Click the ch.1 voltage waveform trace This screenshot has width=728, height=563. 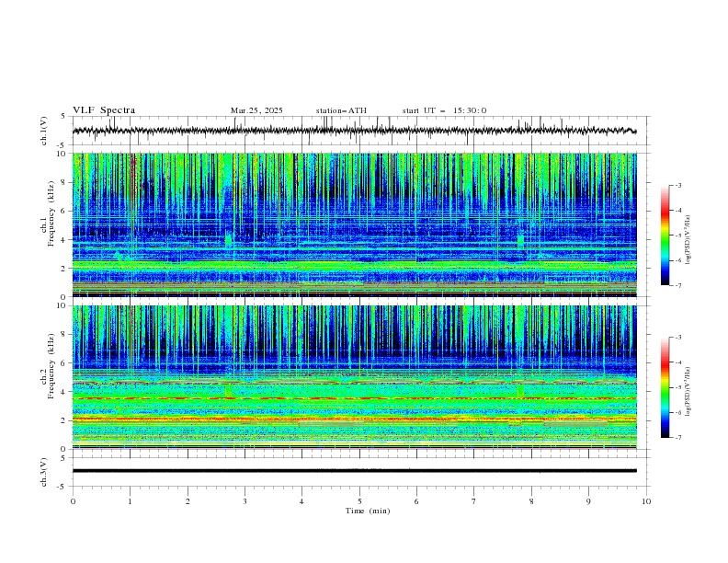(x=354, y=131)
